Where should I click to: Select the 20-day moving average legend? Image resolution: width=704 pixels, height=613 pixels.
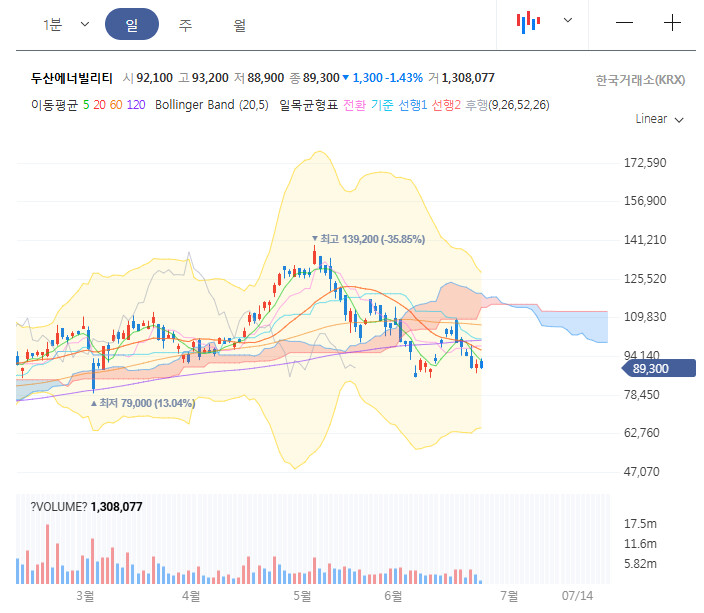pos(99,105)
